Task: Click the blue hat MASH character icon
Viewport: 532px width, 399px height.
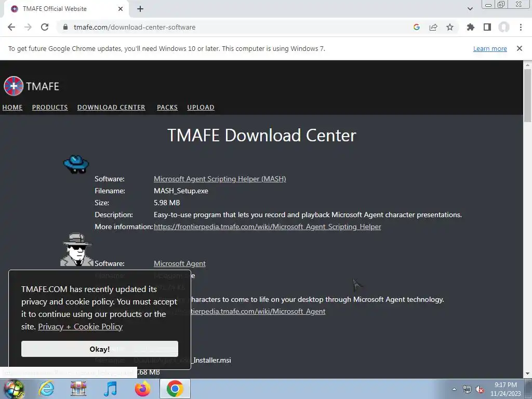Action: point(76,165)
